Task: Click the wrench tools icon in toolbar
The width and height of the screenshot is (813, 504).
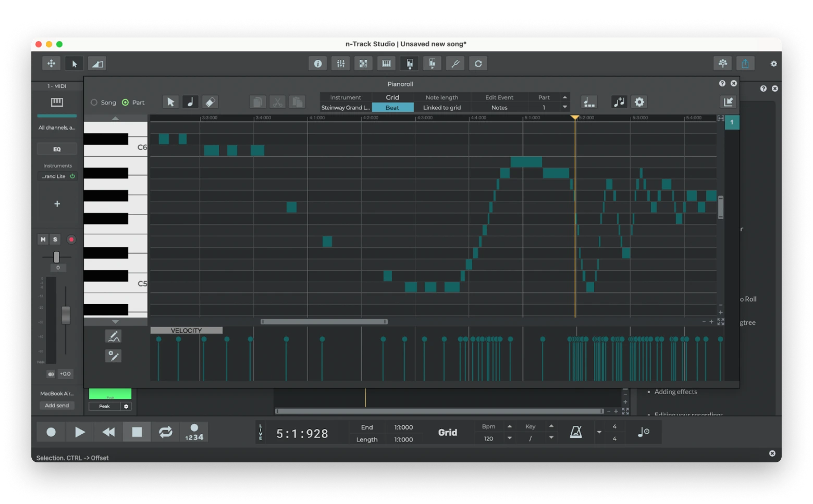Action: [455, 64]
